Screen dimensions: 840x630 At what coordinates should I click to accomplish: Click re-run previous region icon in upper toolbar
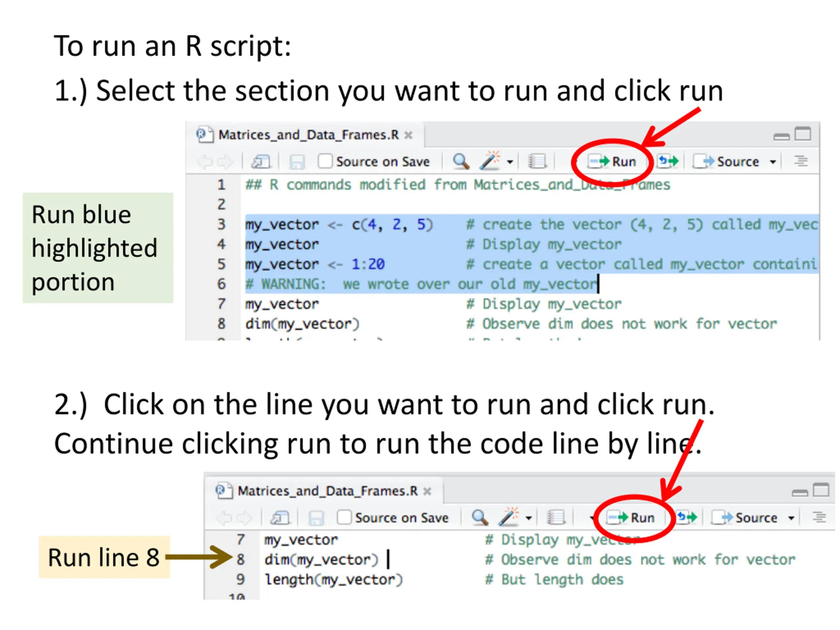coord(668,161)
